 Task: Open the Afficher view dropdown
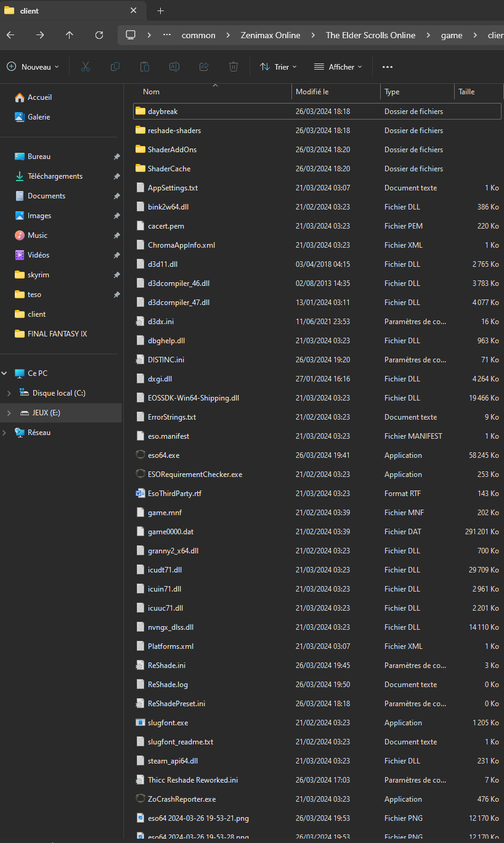point(338,67)
